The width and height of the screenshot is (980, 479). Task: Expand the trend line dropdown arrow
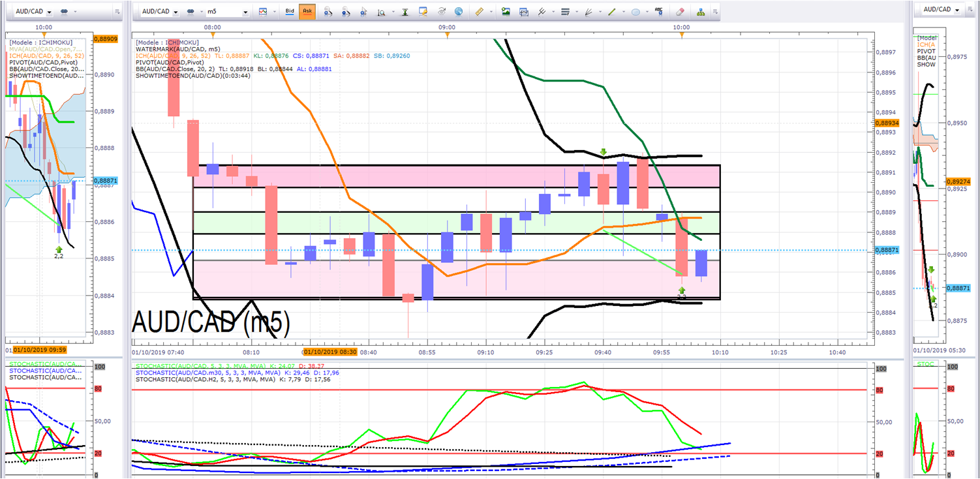pos(622,12)
